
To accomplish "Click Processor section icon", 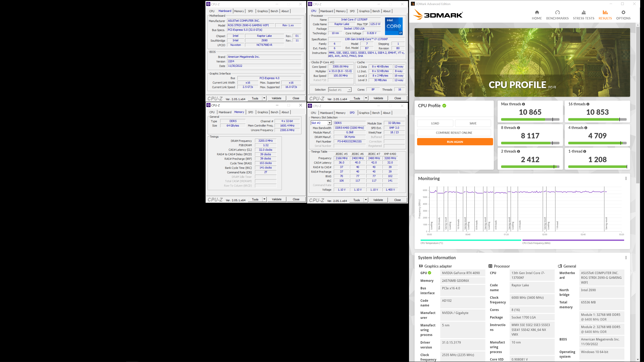I will pos(490,266).
